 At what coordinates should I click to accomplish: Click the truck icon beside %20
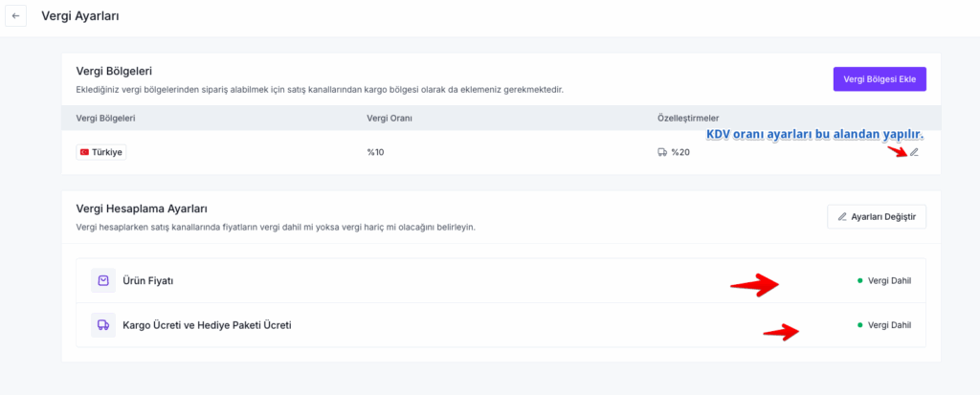662,152
